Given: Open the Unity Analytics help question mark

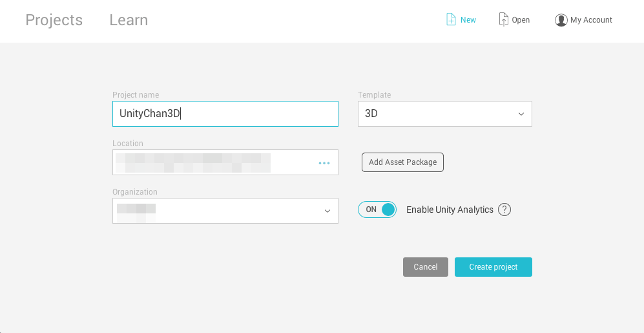Looking at the screenshot, I should (504, 209).
